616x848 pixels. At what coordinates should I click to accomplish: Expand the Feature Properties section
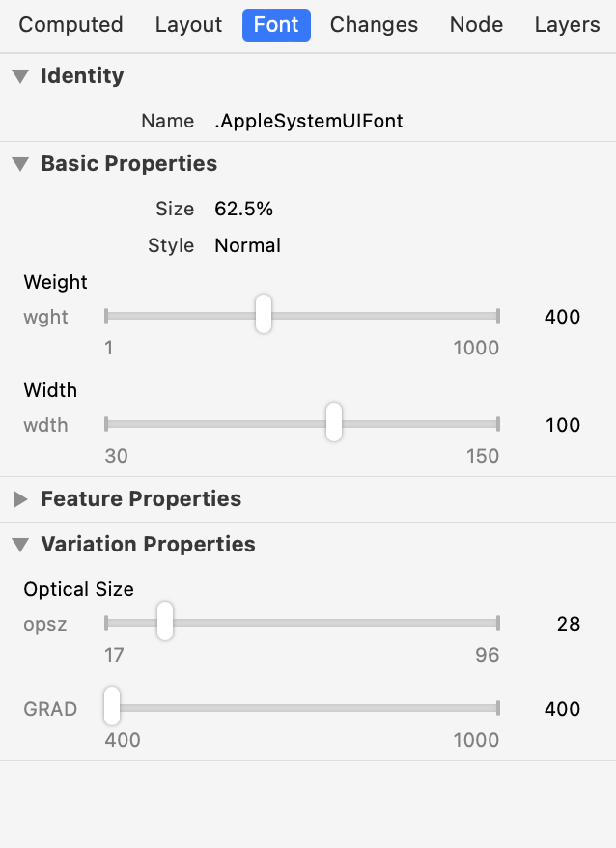click(20, 499)
